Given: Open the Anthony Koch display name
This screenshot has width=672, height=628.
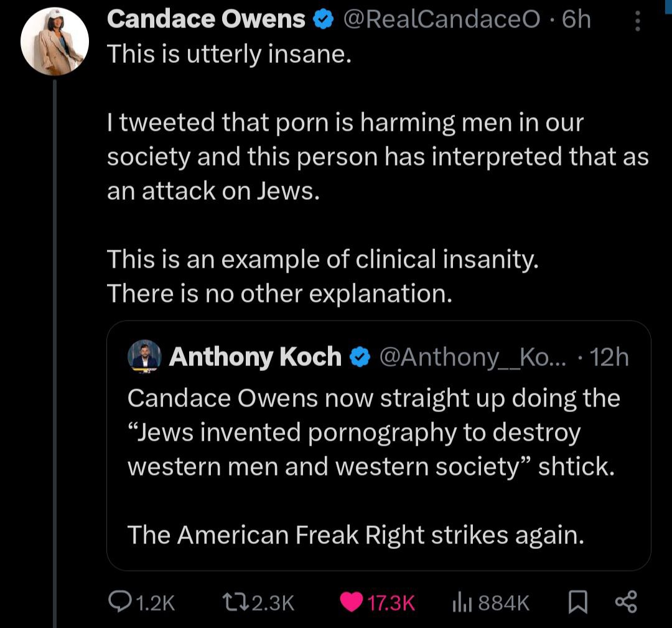Looking at the screenshot, I should coord(256,357).
